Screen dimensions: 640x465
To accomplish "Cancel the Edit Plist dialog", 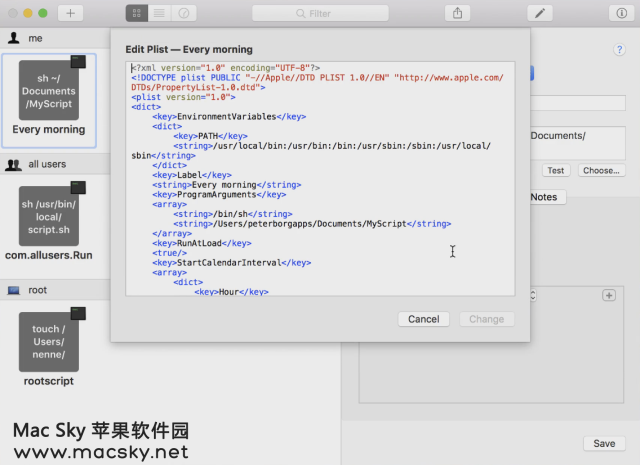I will pos(424,319).
